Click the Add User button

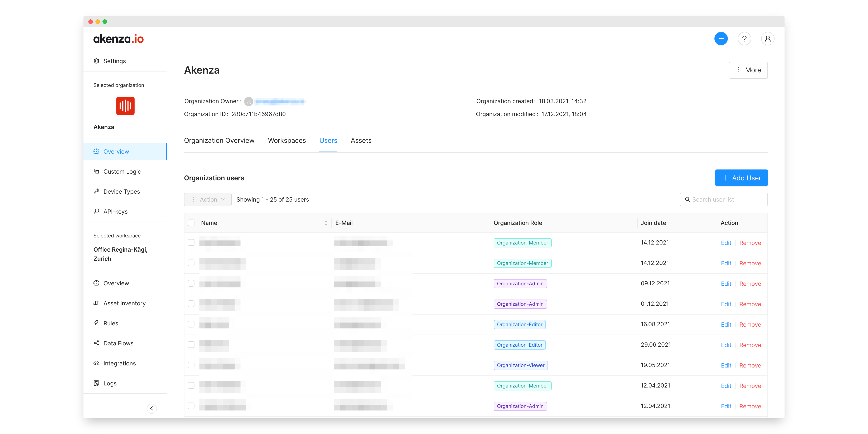[741, 178]
